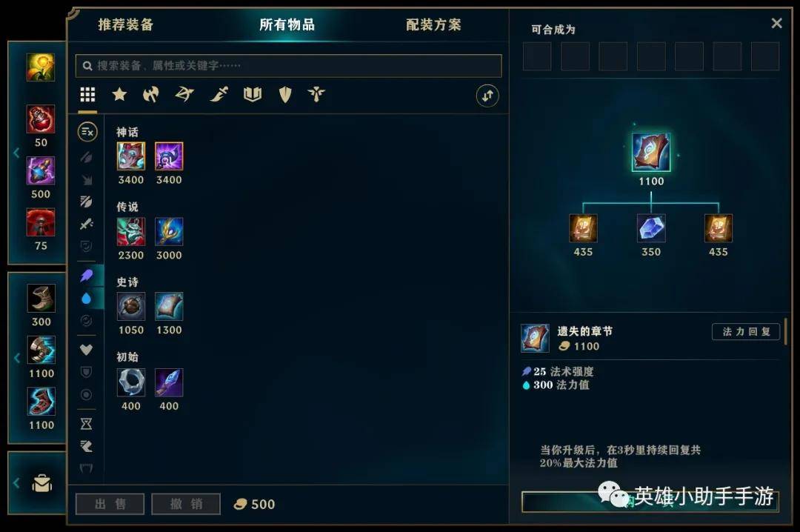Viewport: 800px width, 532px height.
Task: Click the item search input field
Action: pos(289,66)
